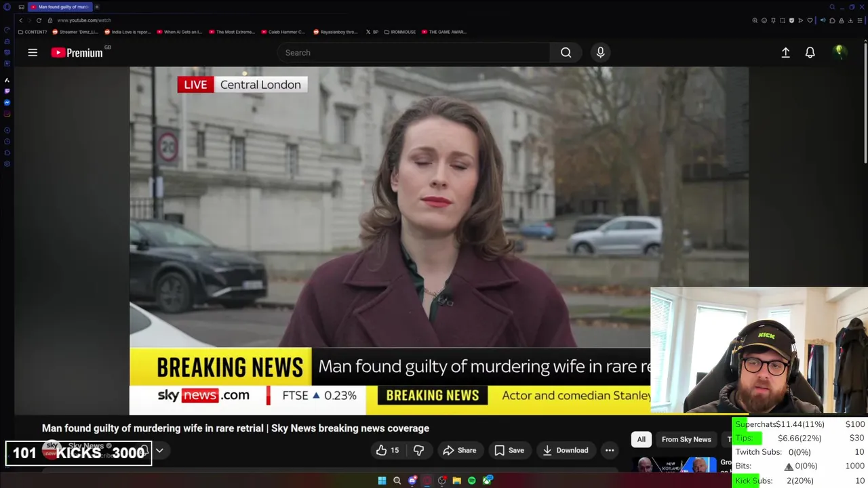868x488 pixels.
Task: Save the video to playlist
Action: [x=509, y=450]
